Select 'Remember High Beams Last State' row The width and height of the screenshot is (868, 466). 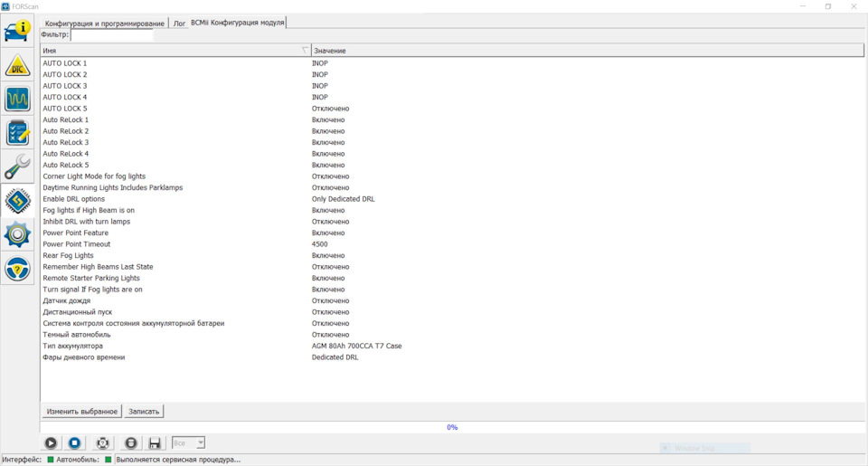[452, 267]
